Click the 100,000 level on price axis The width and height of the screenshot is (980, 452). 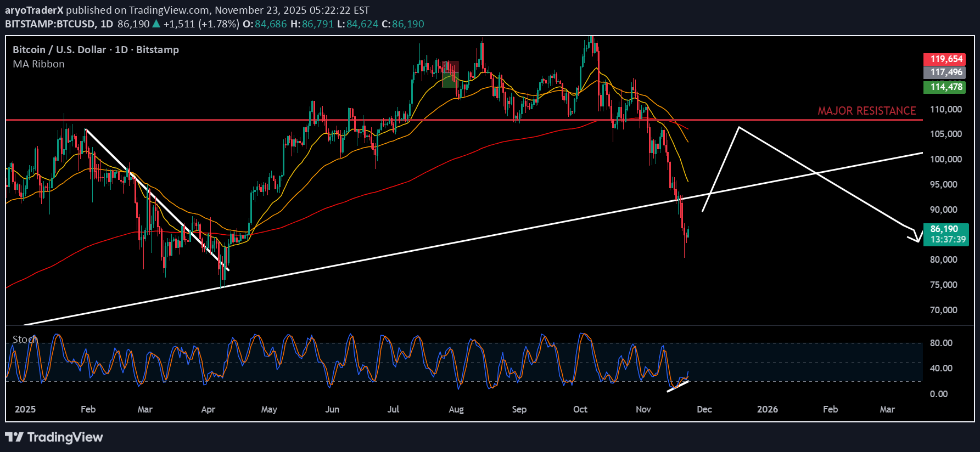(945, 159)
